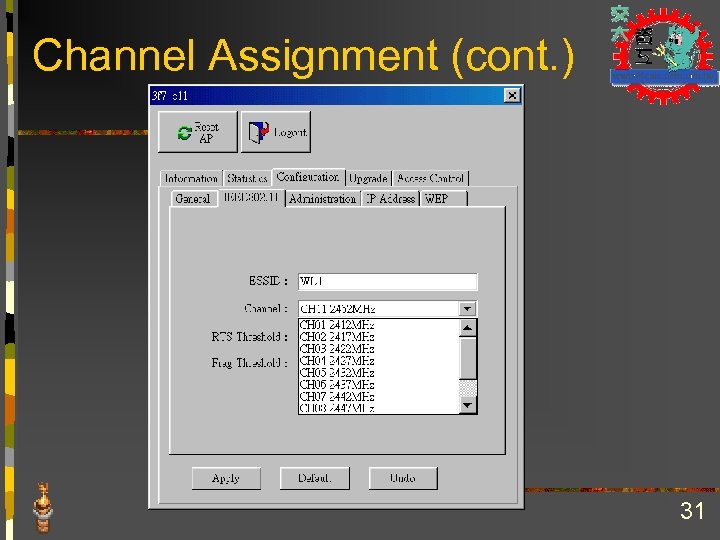Select the Configuration tab
The width and height of the screenshot is (720, 540).
[308, 177]
